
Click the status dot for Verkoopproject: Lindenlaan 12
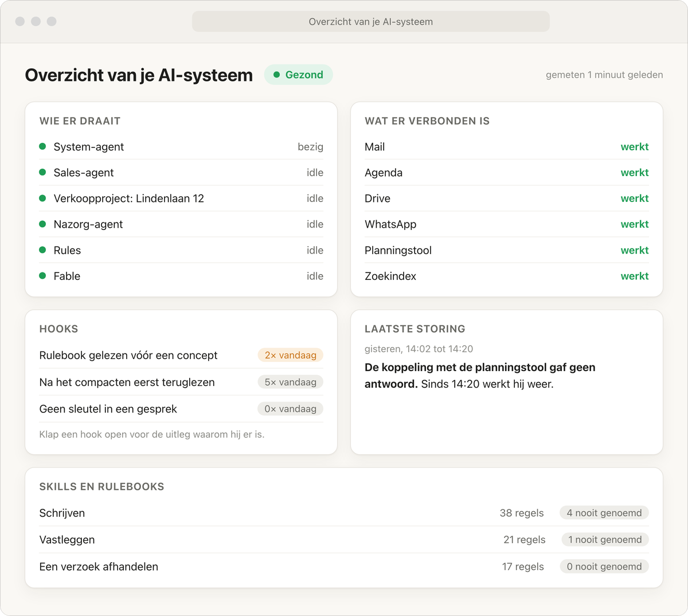tap(42, 198)
